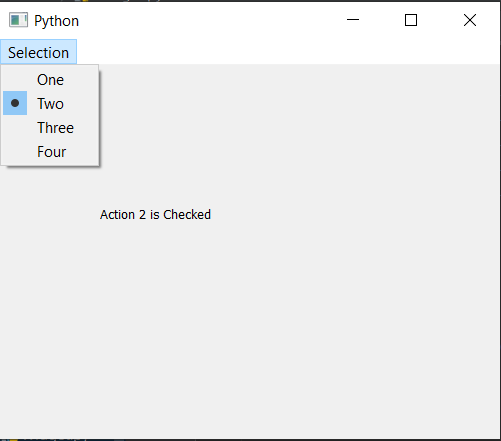501x441 pixels.
Task: Pick the Four entry from Selection menu
Action: 50,152
